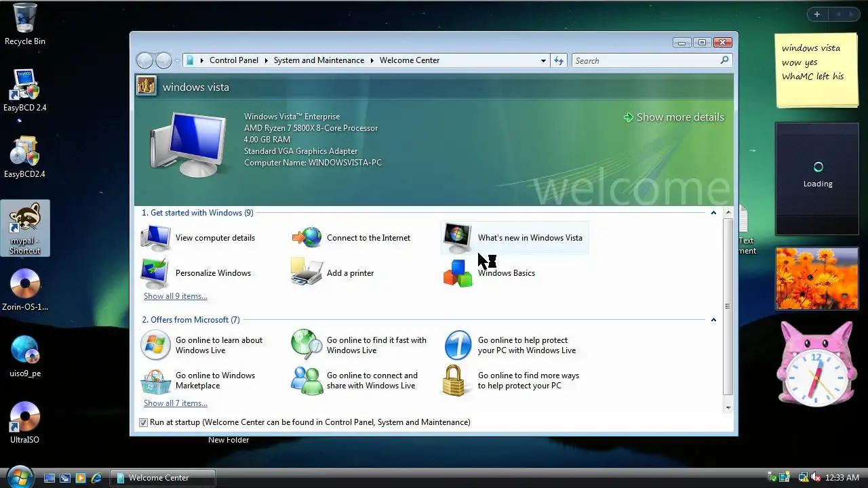The height and width of the screenshot is (488, 868).
Task: Click Welcome Center taskbar button
Action: (163, 478)
